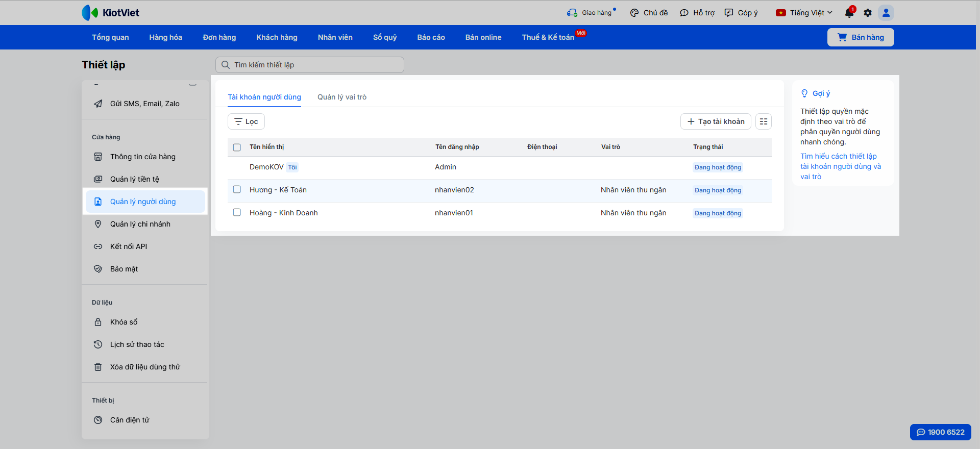
Task: Click the Thông tin cửa hàng store icon
Action: (98, 157)
